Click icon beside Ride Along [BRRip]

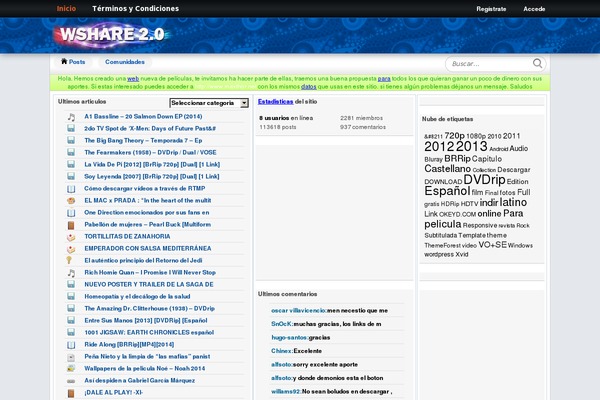[x=71, y=345]
